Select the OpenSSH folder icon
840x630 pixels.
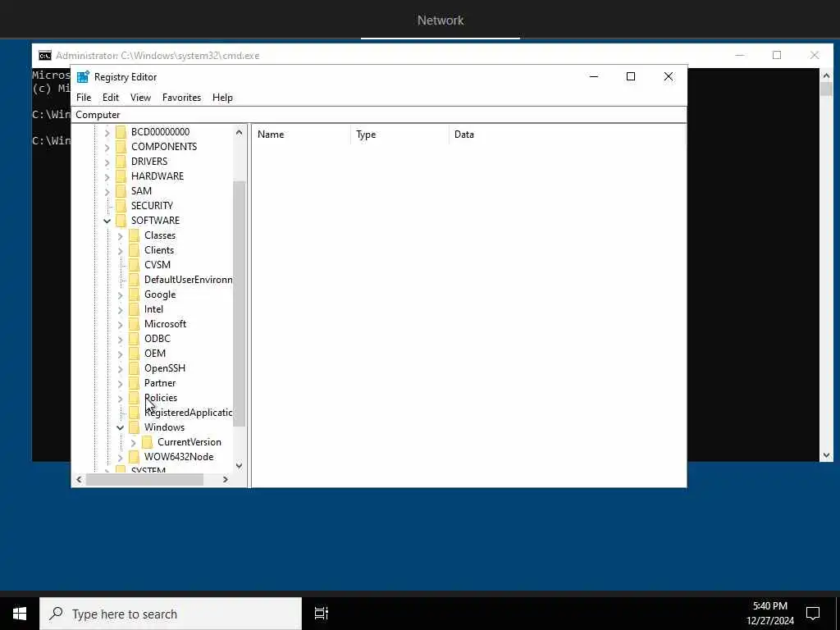(135, 368)
